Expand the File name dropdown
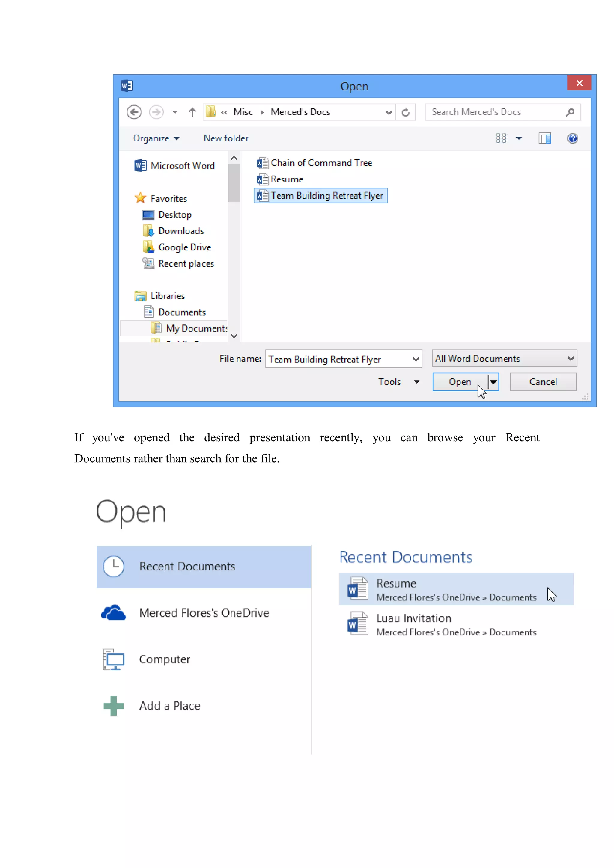The image size is (614, 868). coord(416,359)
